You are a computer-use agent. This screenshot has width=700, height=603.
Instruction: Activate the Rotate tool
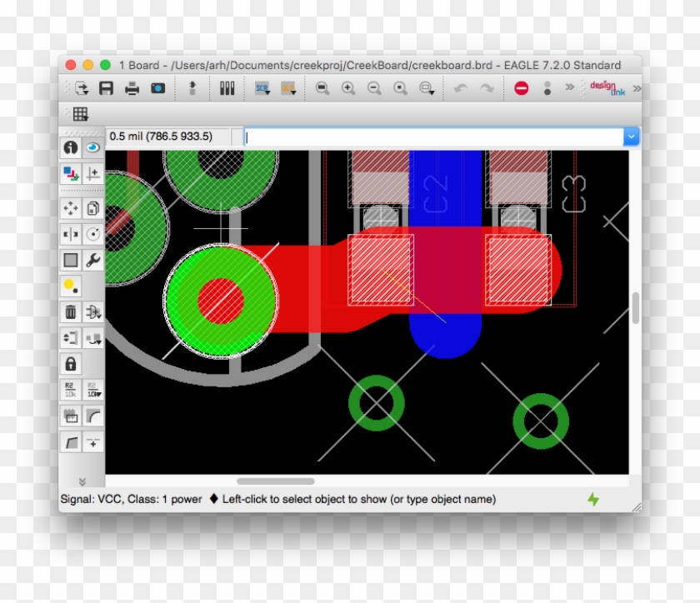coord(94,233)
